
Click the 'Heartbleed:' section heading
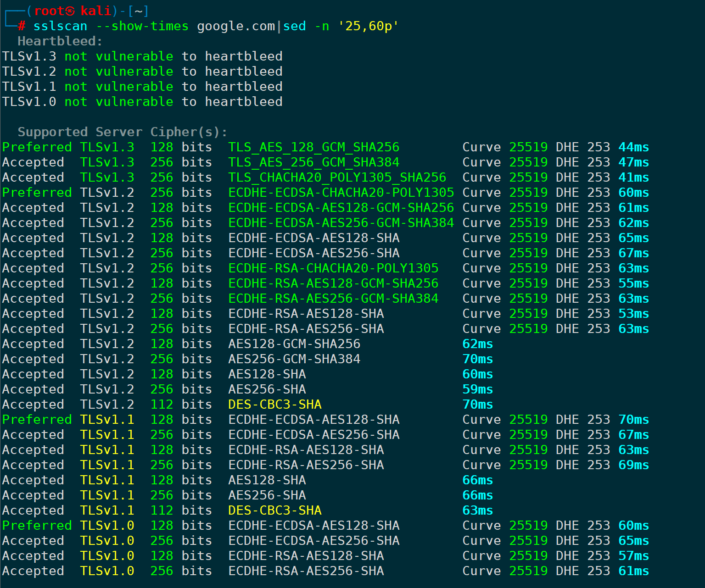pyautogui.click(x=60, y=41)
